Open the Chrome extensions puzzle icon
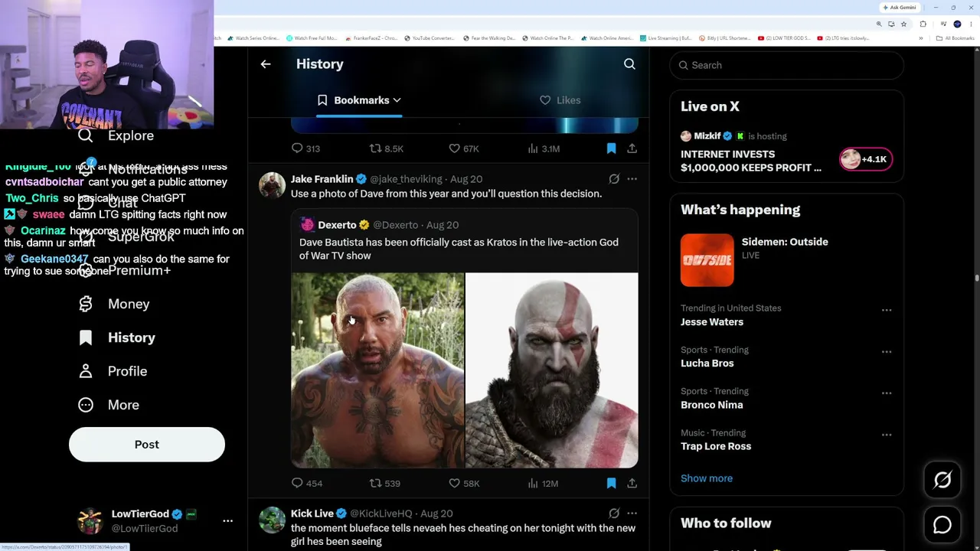The width and height of the screenshot is (980, 551). pyautogui.click(x=923, y=24)
